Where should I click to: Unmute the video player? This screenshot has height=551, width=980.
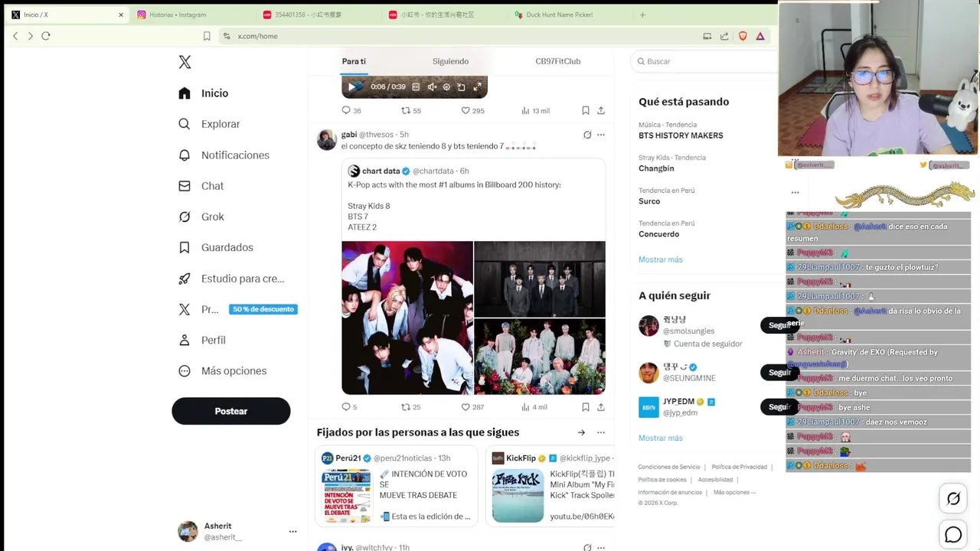coord(432,87)
